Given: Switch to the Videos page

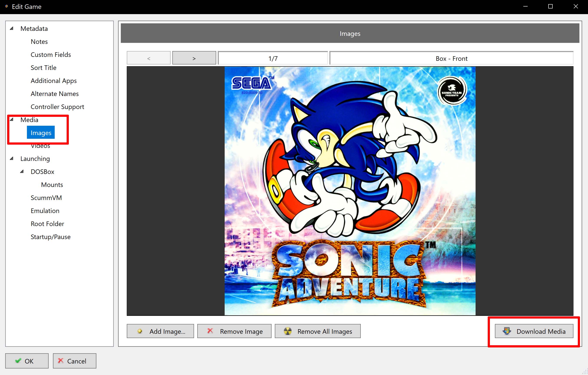Looking at the screenshot, I should pos(40,146).
